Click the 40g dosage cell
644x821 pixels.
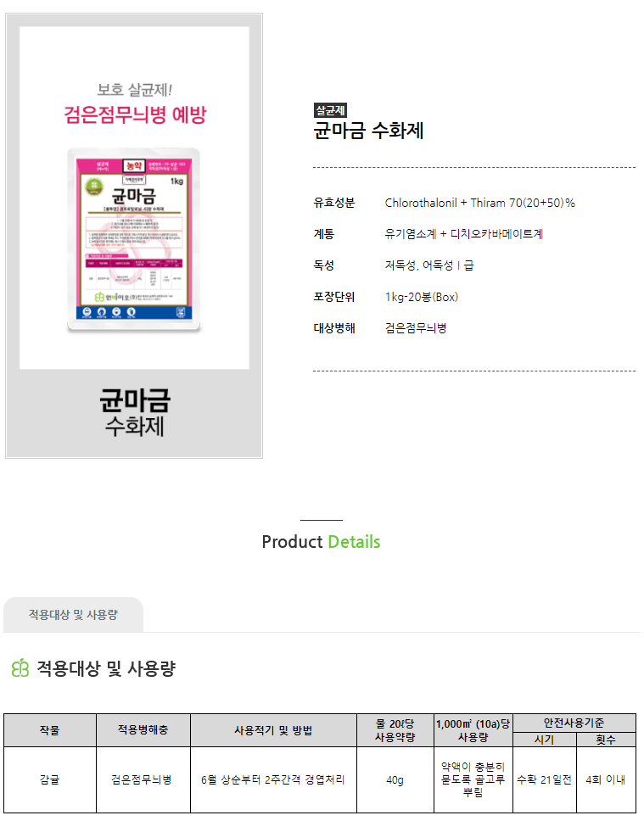(x=395, y=779)
